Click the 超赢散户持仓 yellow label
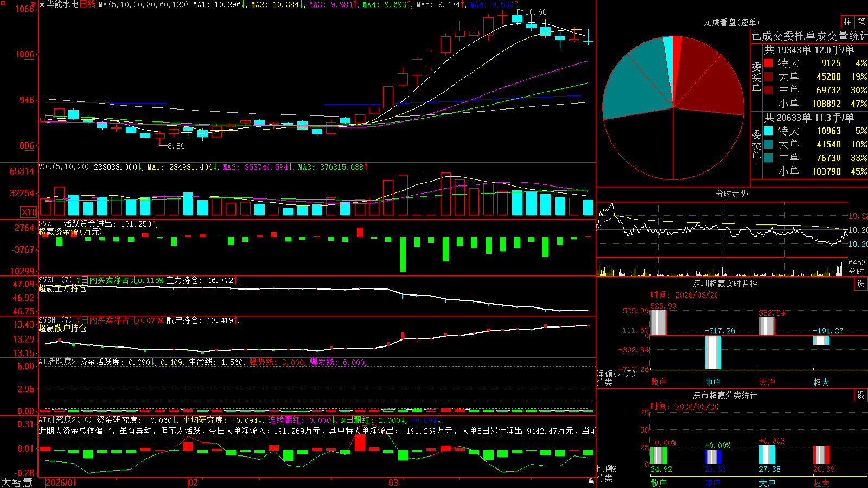The image size is (868, 488). pyautogui.click(x=62, y=329)
